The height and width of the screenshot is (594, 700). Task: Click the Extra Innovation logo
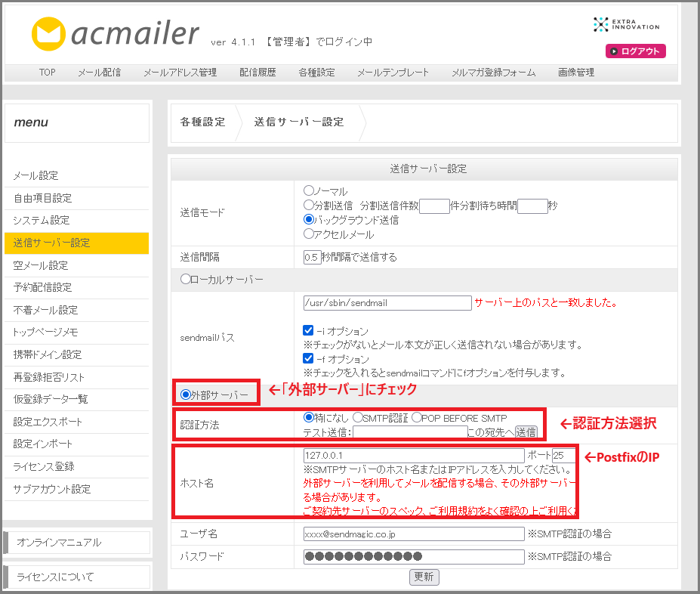[x=626, y=24]
